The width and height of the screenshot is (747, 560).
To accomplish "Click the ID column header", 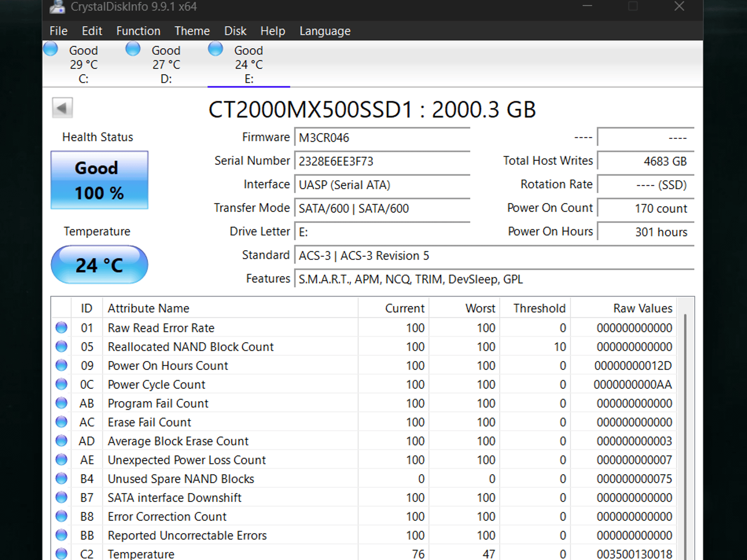I will (x=87, y=308).
